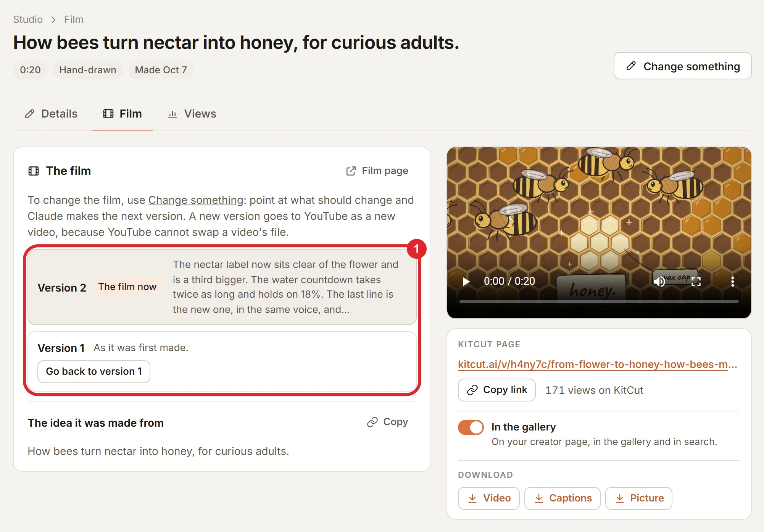Viewport: 764px width, 532px height.
Task: Mute the video volume speaker icon
Action: [659, 282]
